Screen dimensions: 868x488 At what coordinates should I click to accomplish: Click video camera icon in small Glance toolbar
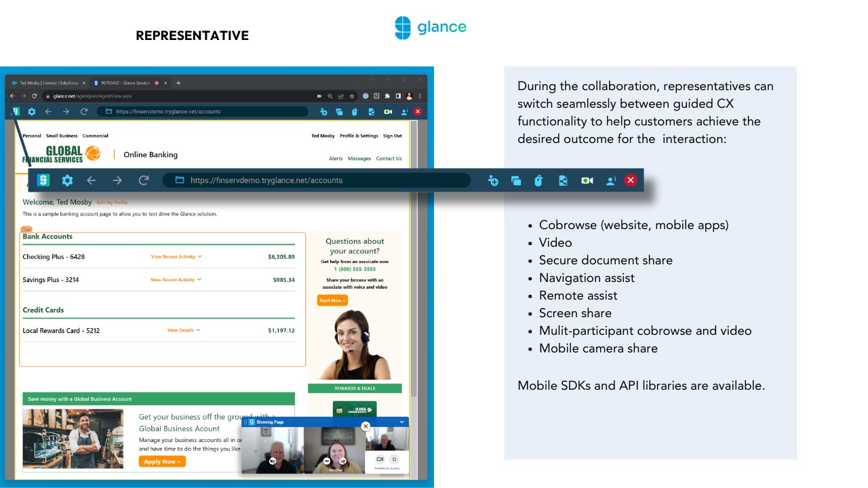388,112
